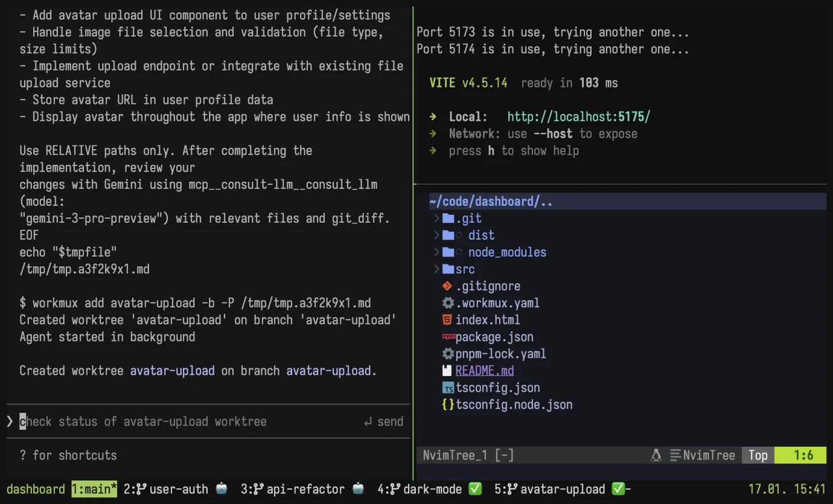Switch to the dark-mode tmux window

coord(429,489)
